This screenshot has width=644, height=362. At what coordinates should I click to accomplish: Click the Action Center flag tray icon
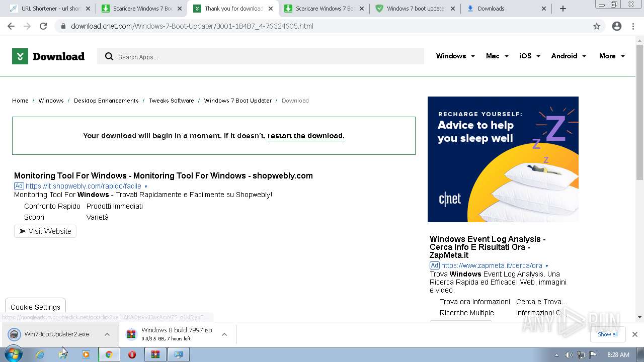coord(593,355)
